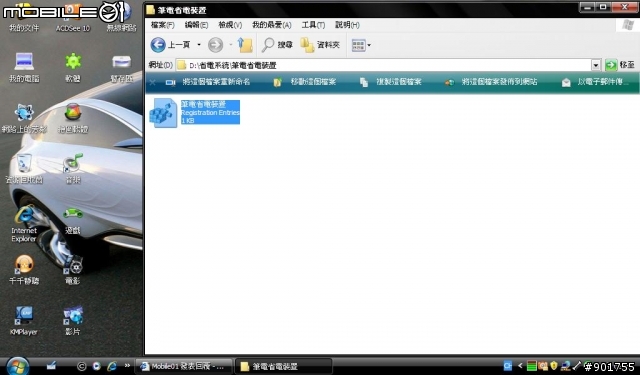Click the title bar folder icon of Explorer
The image size is (640, 375).
click(x=150, y=10)
